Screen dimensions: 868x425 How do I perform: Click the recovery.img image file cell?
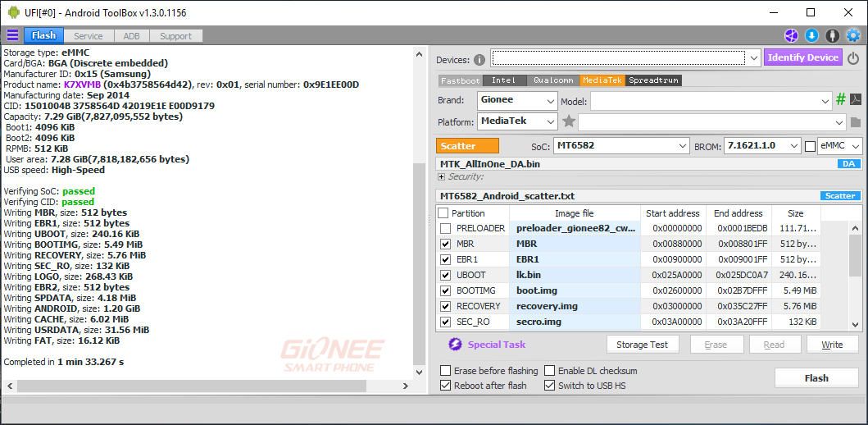pos(574,306)
